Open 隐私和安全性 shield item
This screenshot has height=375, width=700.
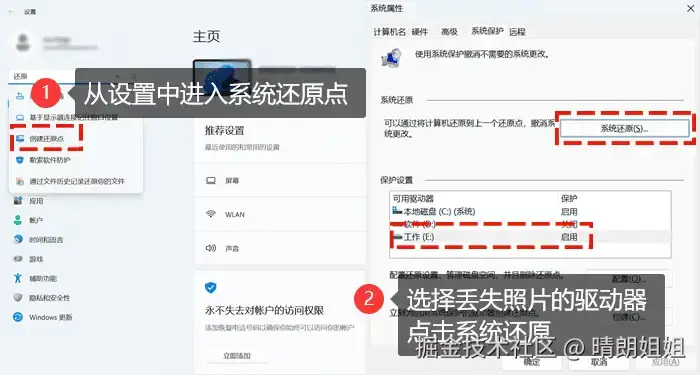point(18,298)
